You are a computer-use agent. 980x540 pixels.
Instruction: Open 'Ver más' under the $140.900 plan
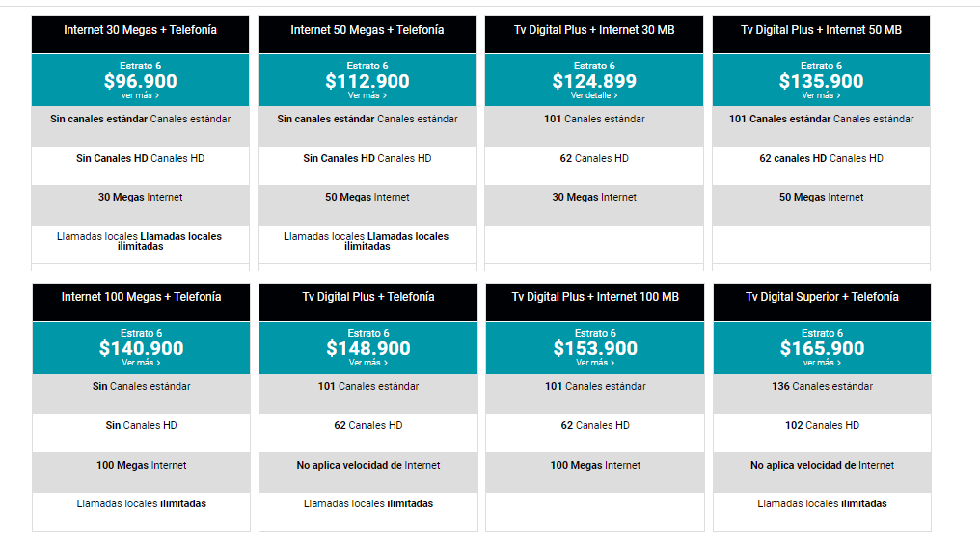[141, 363]
